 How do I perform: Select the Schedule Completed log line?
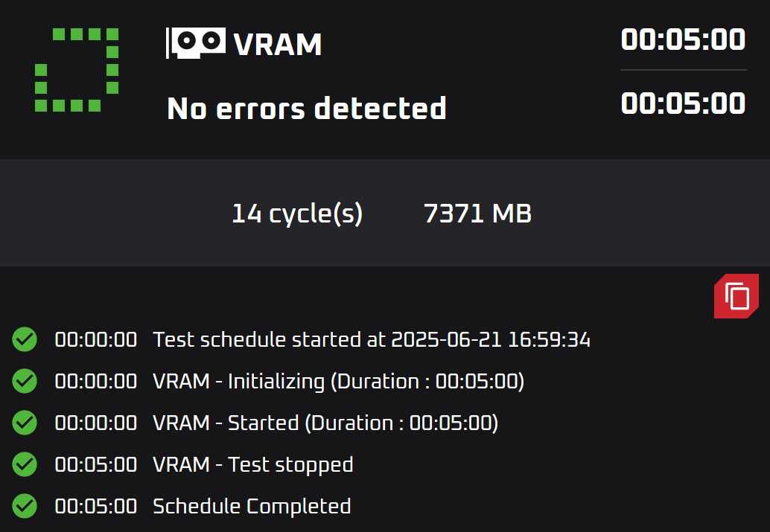[x=203, y=507]
